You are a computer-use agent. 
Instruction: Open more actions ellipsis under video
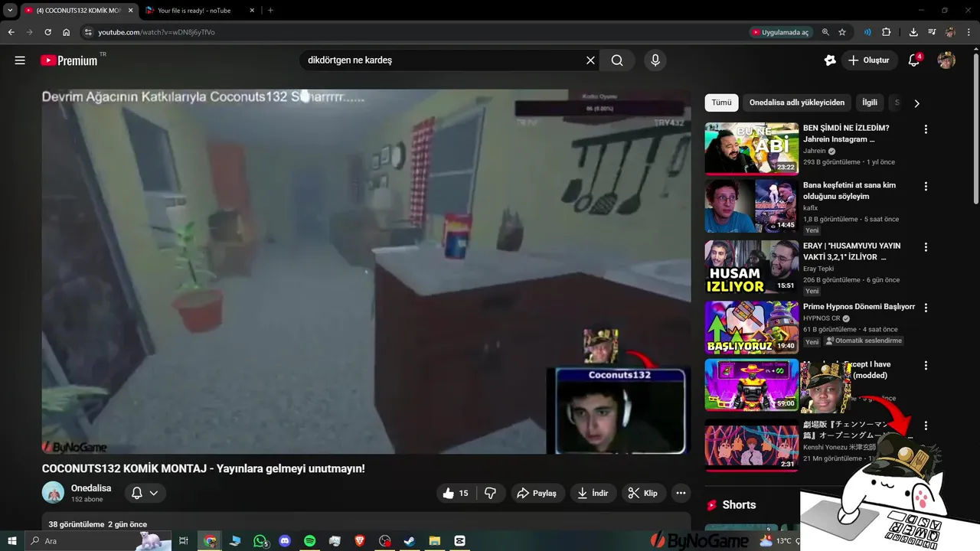point(681,494)
